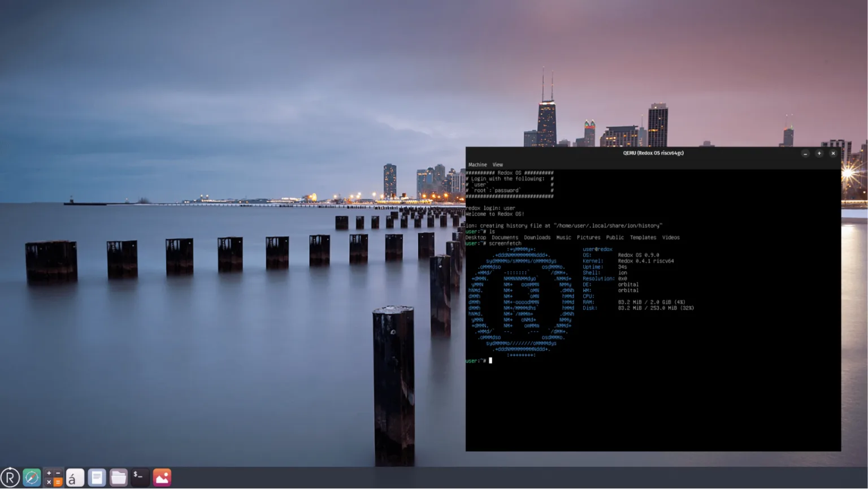Maximize the QEMU window with plus button
This screenshot has width=868, height=489.
tap(819, 153)
